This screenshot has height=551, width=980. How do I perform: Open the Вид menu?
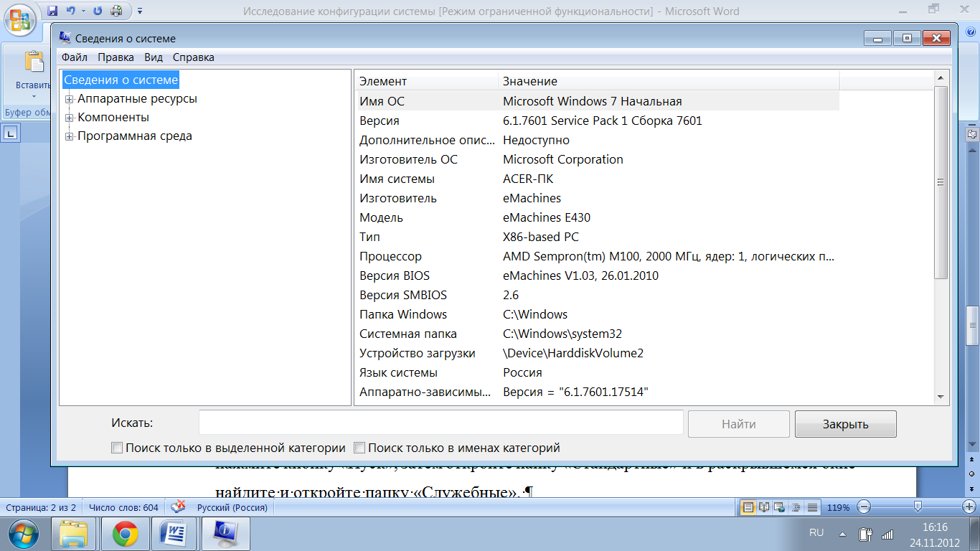tap(154, 57)
